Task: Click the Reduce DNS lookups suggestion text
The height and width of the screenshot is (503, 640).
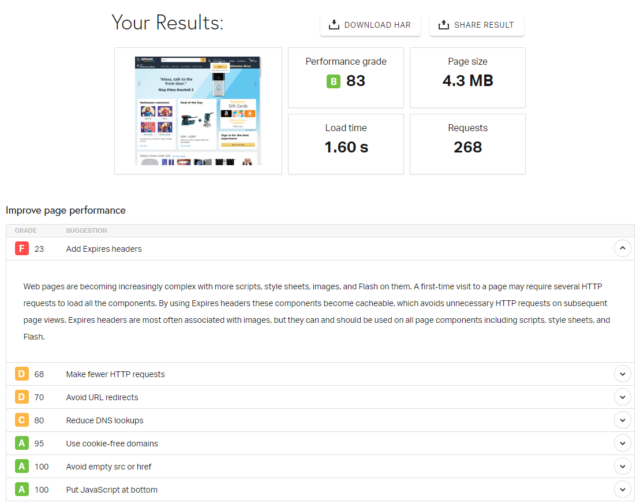Action: point(104,420)
